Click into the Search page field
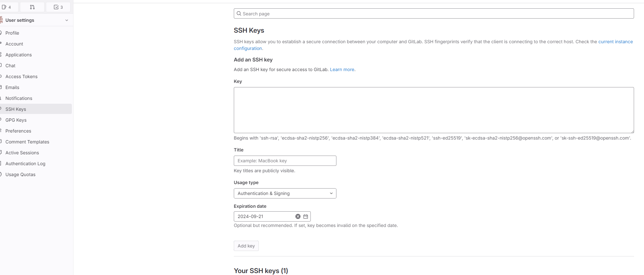 pyautogui.click(x=436, y=13)
